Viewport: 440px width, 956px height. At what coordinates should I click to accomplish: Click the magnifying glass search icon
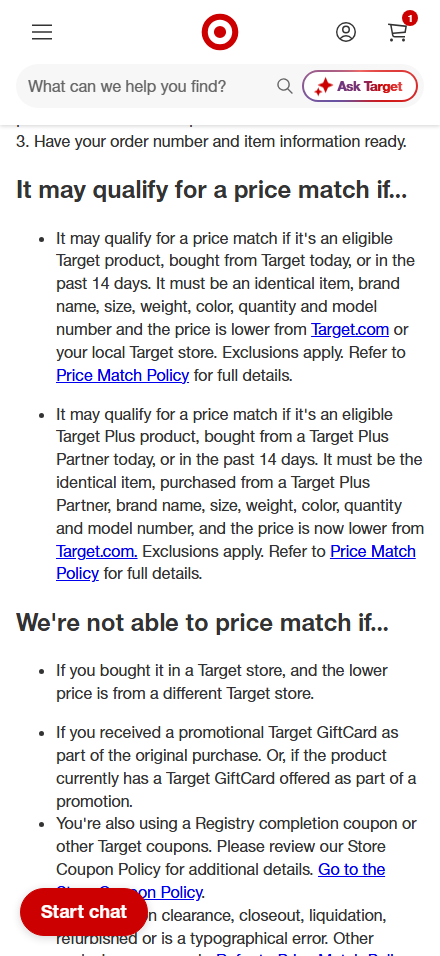(x=285, y=86)
